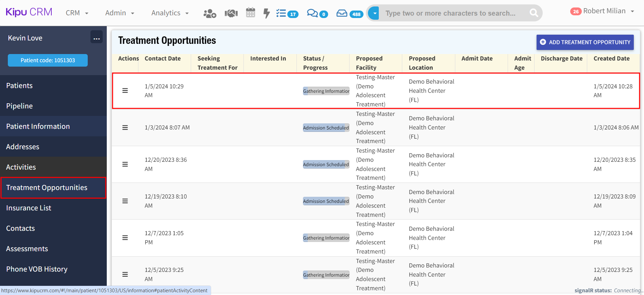
Task: Click the Patient code 1051303 button
Action: coord(48,60)
